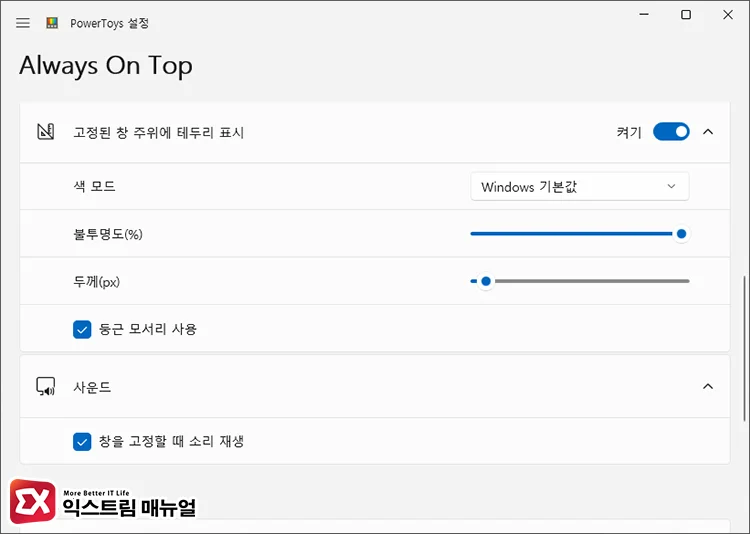Uncheck the 창을 고정할 때 소리 재생 checkbox
This screenshot has width=750, height=534.
pyautogui.click(x=82, y=441)
